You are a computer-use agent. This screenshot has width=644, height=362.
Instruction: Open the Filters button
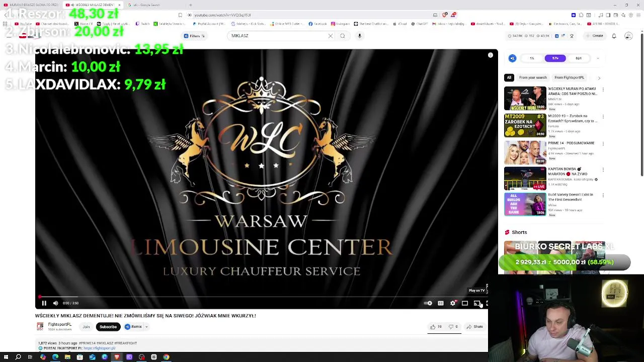[194, 36]
